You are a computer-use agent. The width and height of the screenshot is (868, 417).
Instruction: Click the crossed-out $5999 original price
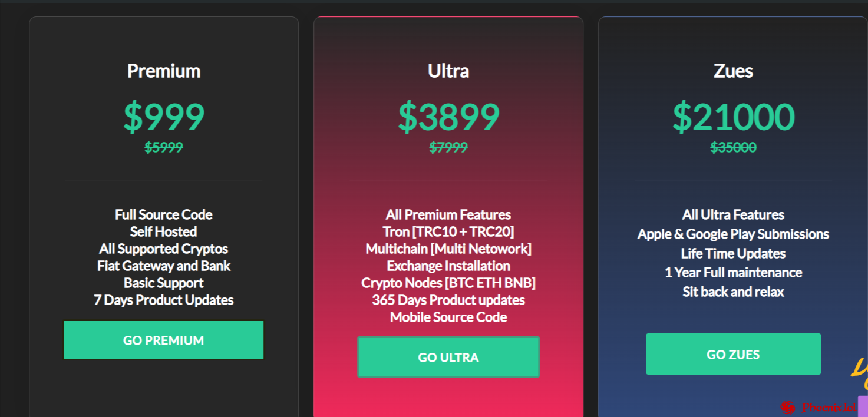164,147
